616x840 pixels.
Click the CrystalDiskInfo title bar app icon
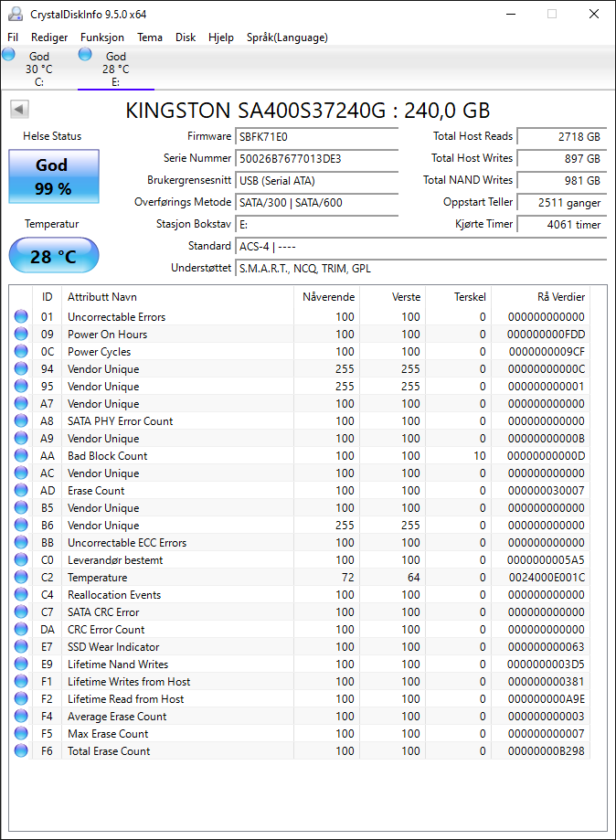pyautogui.click(x=16, y=14)
